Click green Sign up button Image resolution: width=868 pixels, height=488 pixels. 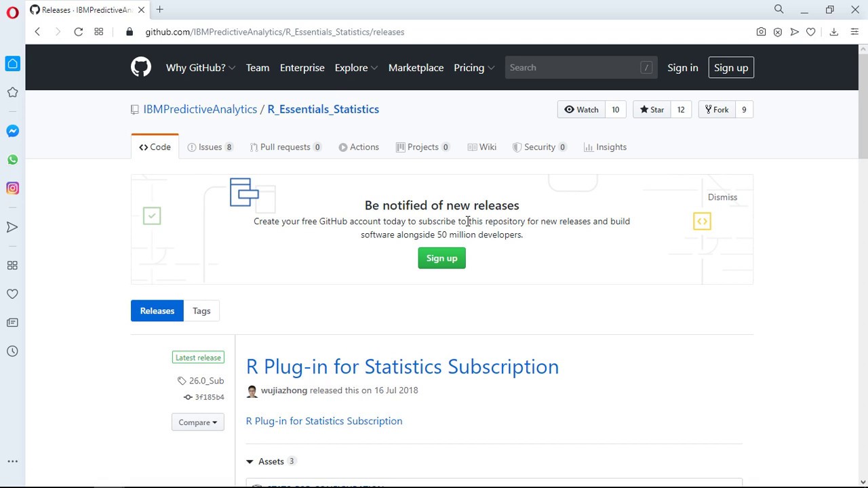pyautogui.click(x=442, y=258)
